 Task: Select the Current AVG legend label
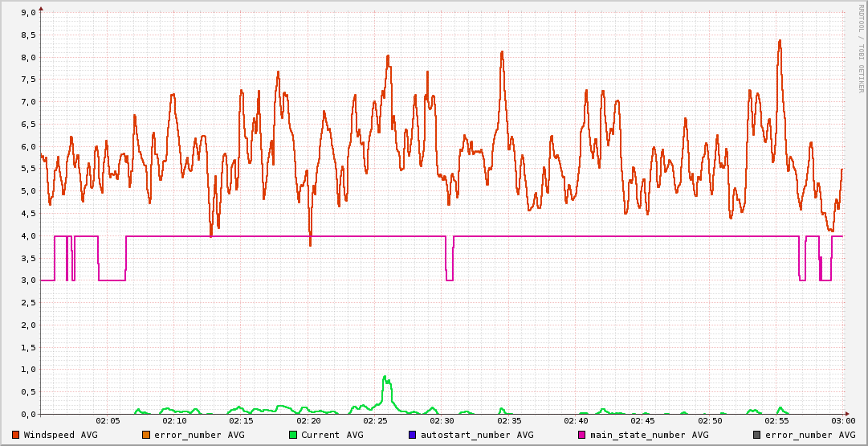click(332, 435)
